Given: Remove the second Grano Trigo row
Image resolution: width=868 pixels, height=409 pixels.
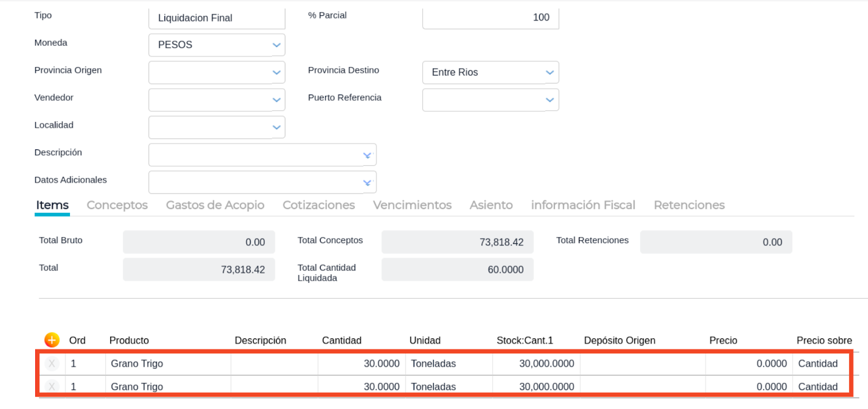Looking at the screenshot, I should (52, 386).
